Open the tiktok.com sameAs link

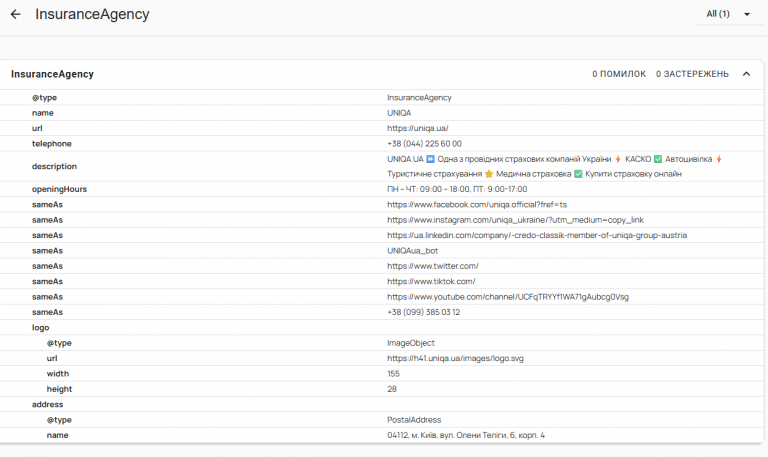(431, 282)
